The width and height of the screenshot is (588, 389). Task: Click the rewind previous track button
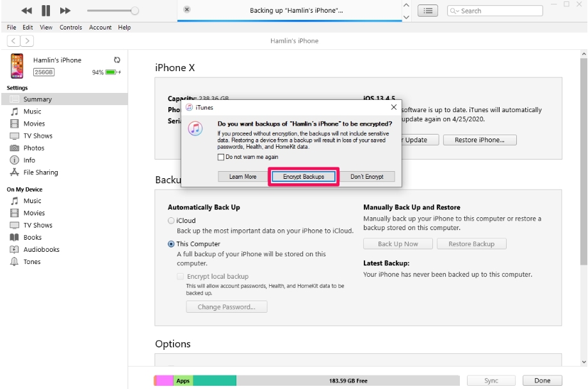point(26,10)
